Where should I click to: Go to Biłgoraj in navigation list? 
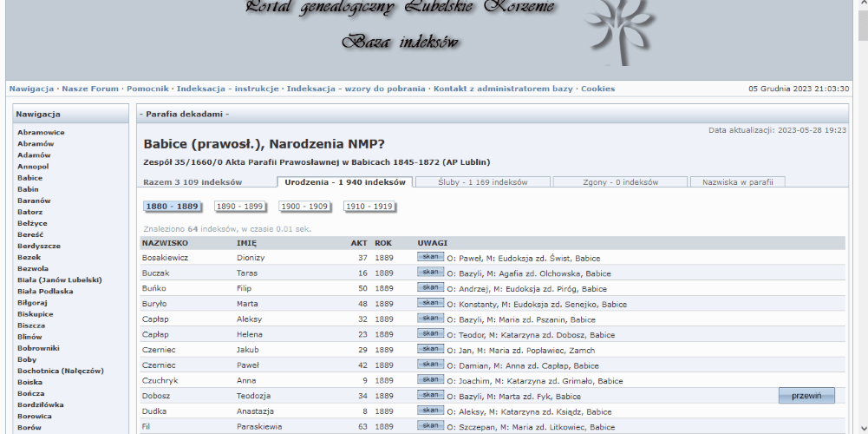pyautogui.click(x=33, y=303)
